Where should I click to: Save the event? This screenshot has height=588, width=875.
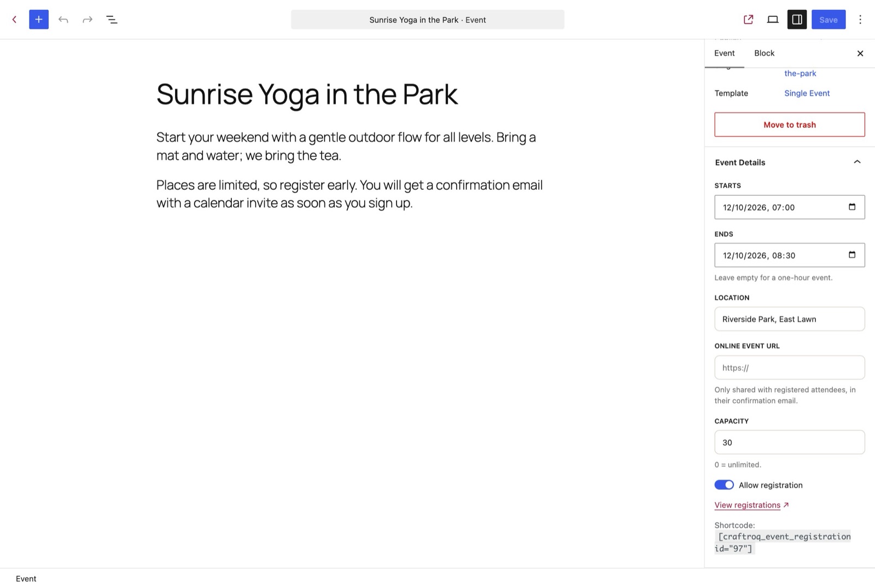click(829, 20)
